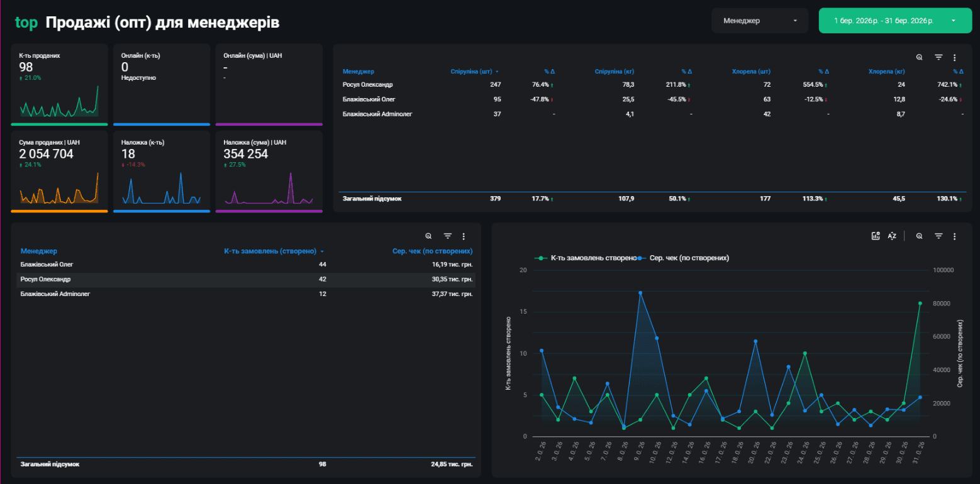Click the filter icon above the line chart
Screen dimensions: 980x484
pyautogui.click(x=938, y=236)
